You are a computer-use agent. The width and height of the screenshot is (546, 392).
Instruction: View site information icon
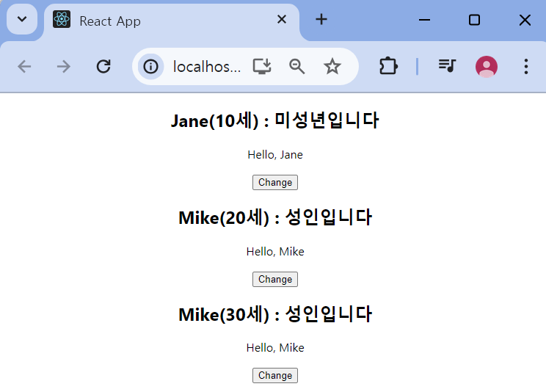pos(150,66)
